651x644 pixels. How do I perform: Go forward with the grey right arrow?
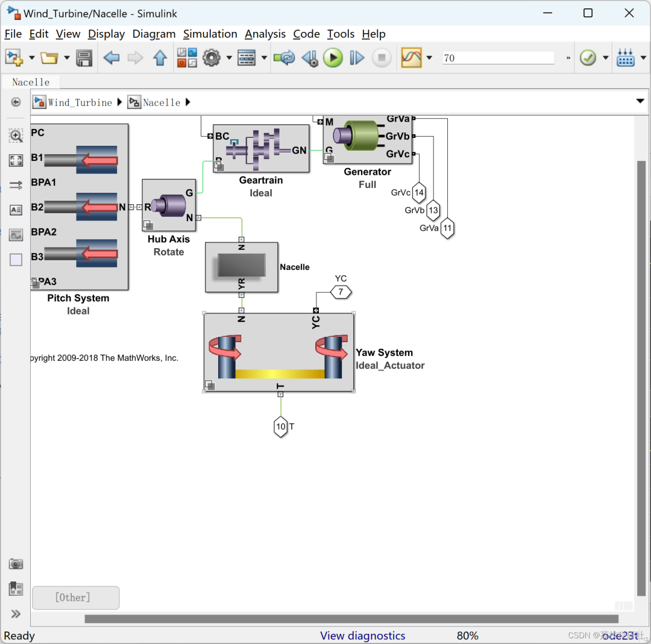136,58
